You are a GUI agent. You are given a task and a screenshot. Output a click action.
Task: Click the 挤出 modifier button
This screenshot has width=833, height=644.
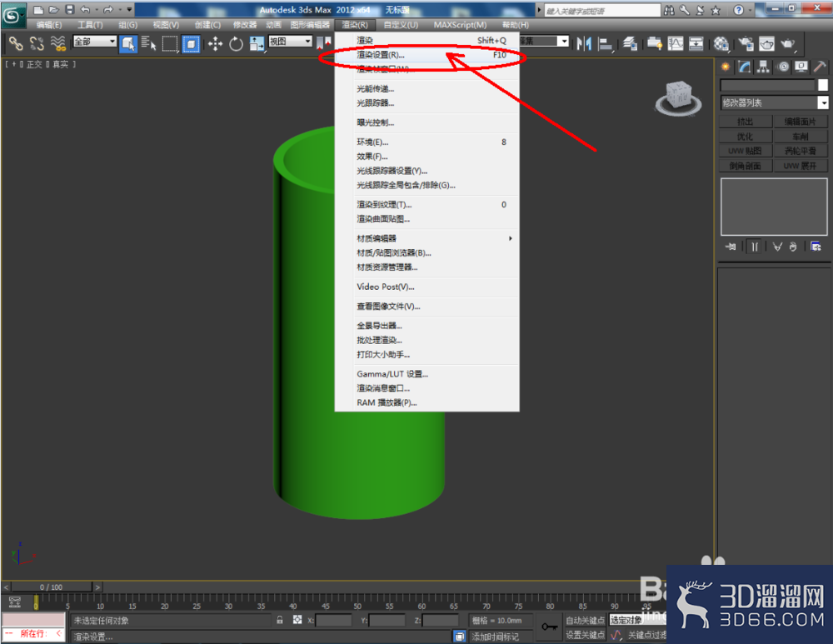746,122
